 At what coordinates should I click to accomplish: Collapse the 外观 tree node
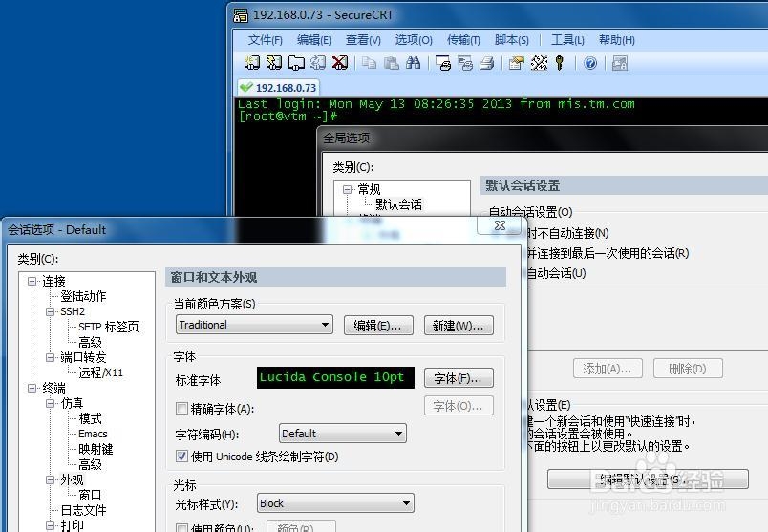coord(50,479)
